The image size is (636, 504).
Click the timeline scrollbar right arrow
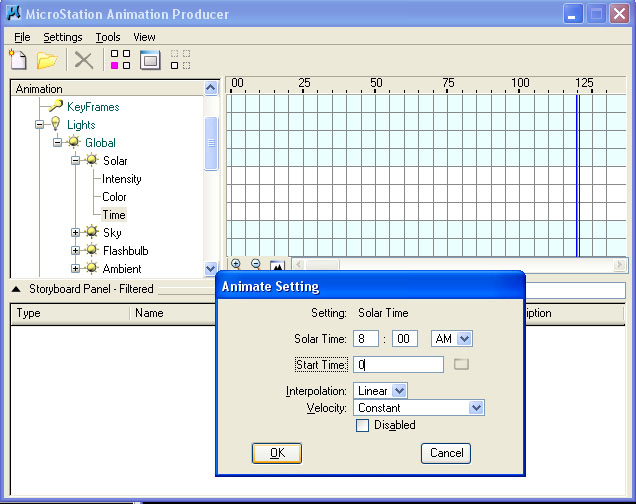(x=619, y=265)
